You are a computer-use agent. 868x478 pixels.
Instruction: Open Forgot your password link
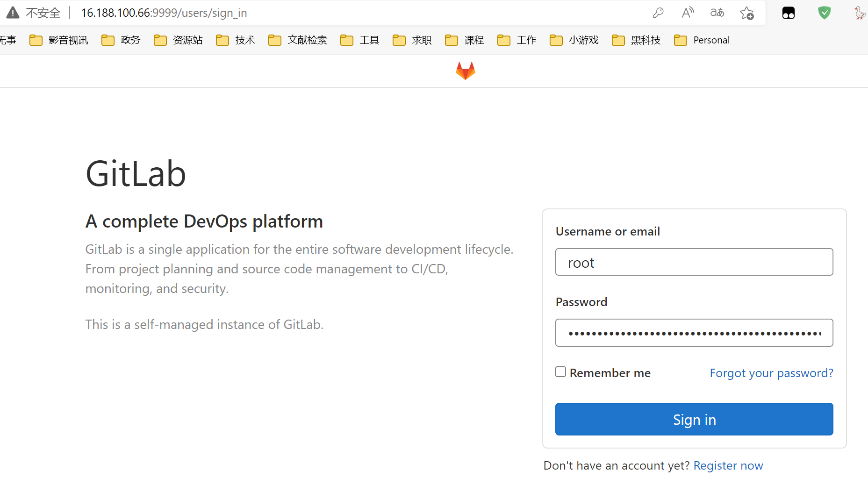pyautogui.click(x=771, y=373)
